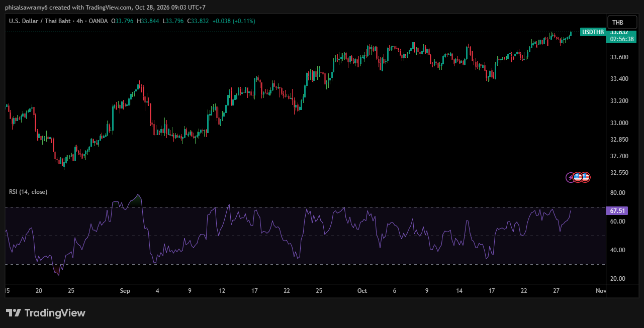The image size is (644, 328).
Task: Click the close value C33.832 in the legend
Action: pyautogui.click(x=198, y=21)
